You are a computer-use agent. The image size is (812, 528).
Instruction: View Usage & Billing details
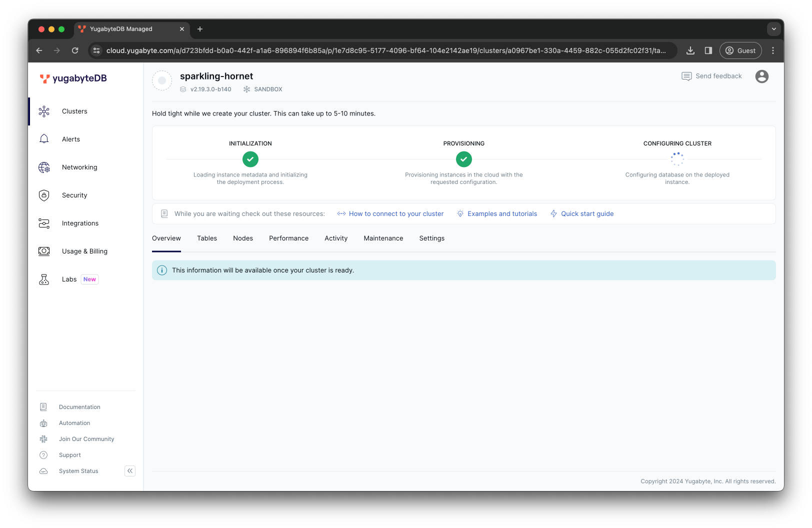pyautogui.click(x=84, y=251)
